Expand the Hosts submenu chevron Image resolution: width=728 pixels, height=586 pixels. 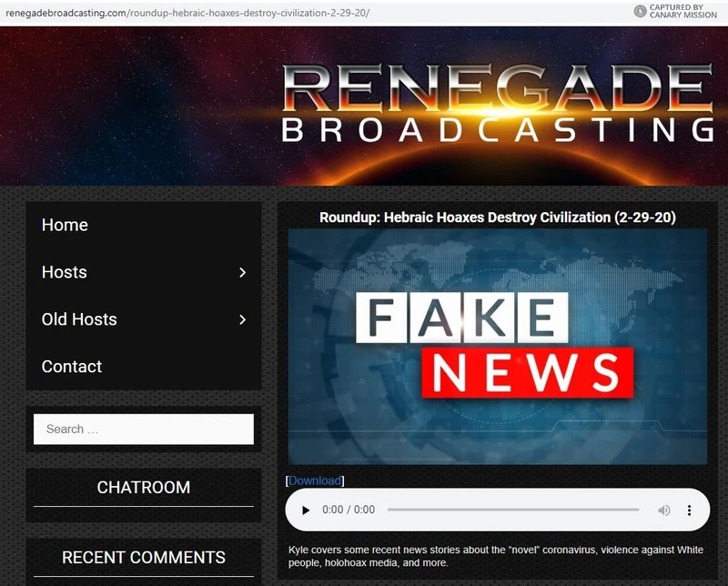[x=242, y=272]
